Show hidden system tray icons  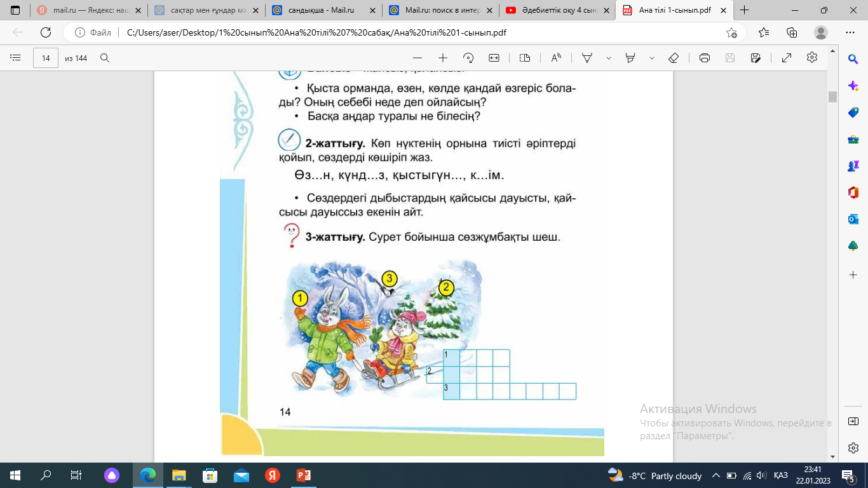715,475
